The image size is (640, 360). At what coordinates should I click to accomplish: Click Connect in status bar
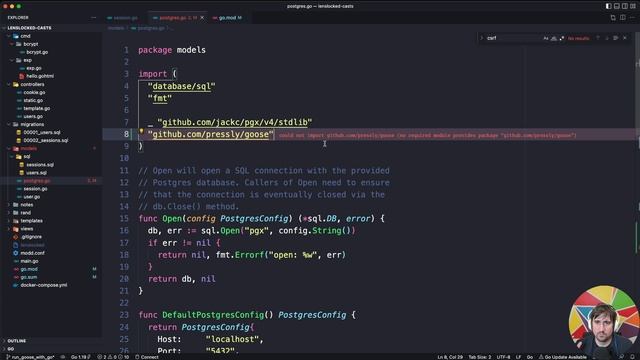147,357
